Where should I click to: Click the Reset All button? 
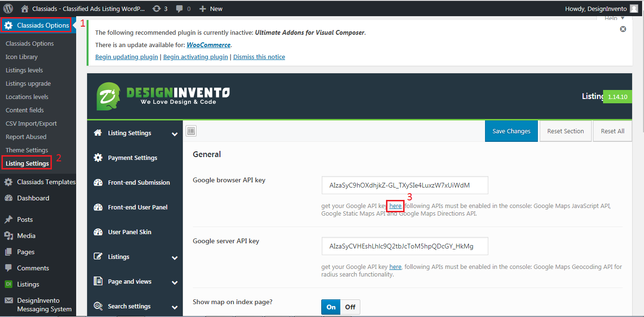pos(613,131)
